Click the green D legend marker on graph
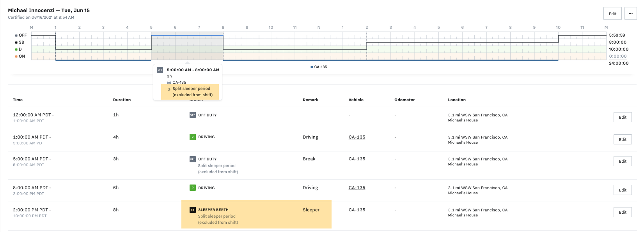 point(16,49)
